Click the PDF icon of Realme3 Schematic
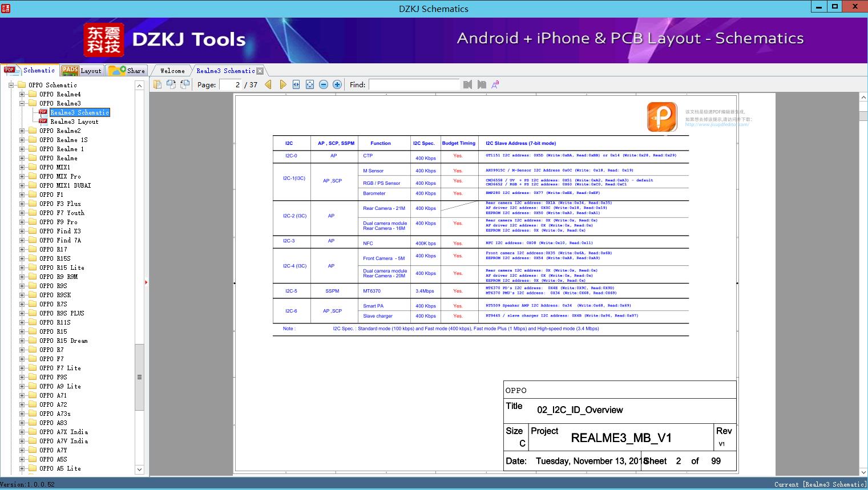The image size is (868, 490). click(x=43, y=112)
